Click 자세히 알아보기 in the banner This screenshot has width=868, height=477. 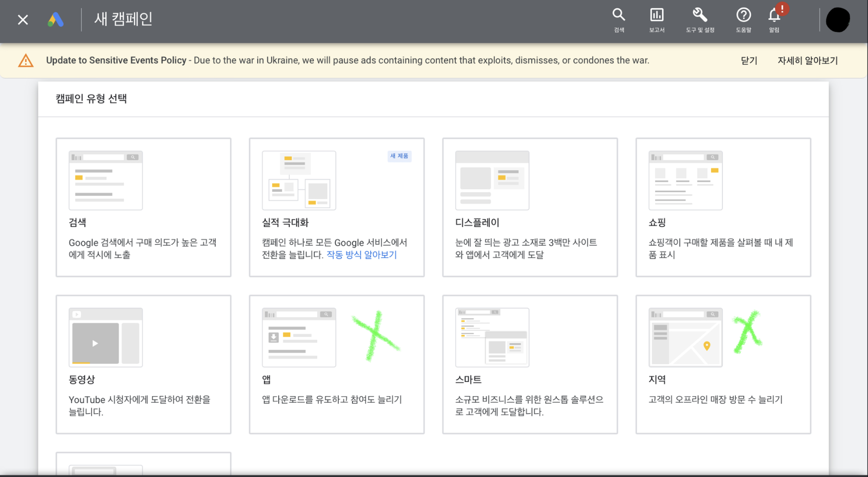[808, 60]
